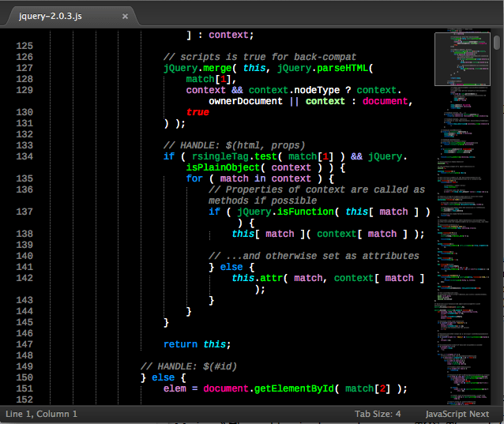Click the 'for' keyword on line 135
The image size is (504, 424).
(x=194, y=178)
